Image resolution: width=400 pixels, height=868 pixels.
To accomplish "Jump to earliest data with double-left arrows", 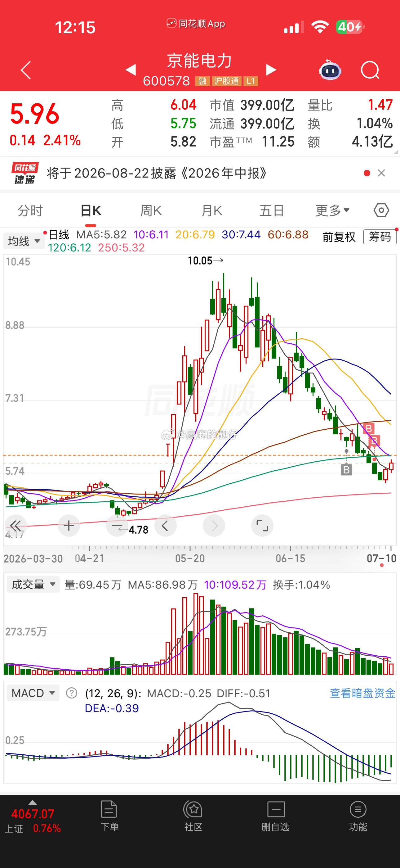I will [16, 526].
